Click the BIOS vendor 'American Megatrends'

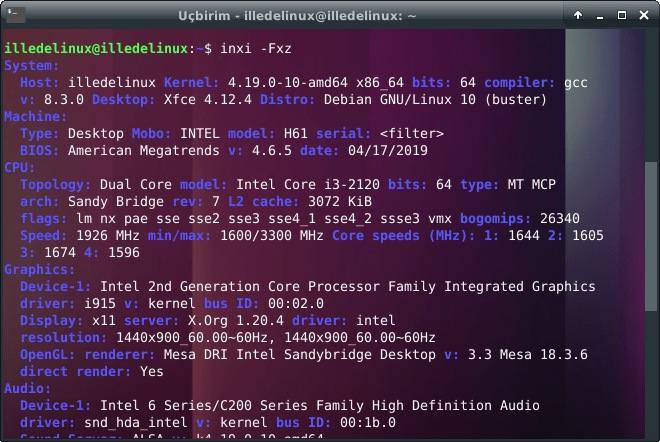144,151
